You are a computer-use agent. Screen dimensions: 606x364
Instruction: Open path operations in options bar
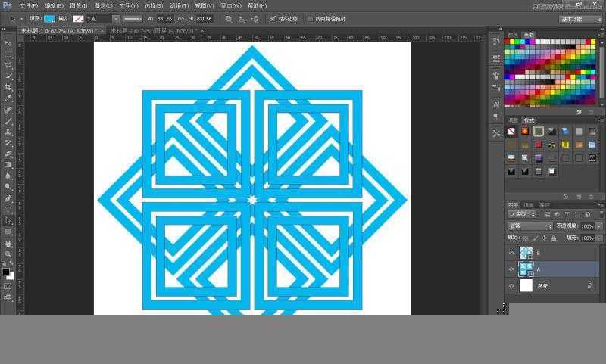229,19
